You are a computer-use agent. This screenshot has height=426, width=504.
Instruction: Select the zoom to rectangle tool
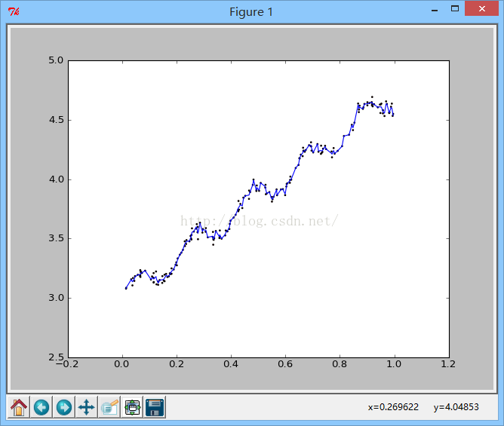109,407
